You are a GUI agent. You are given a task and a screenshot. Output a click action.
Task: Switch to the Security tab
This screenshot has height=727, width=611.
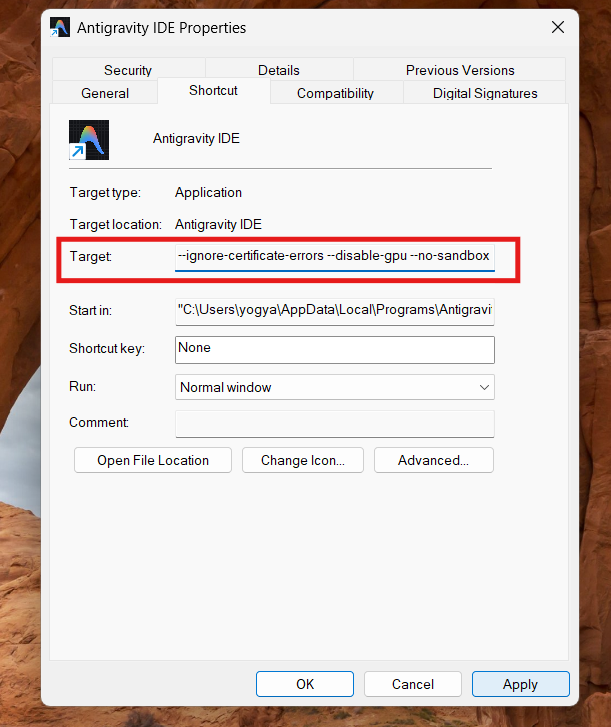click(128, 70)
